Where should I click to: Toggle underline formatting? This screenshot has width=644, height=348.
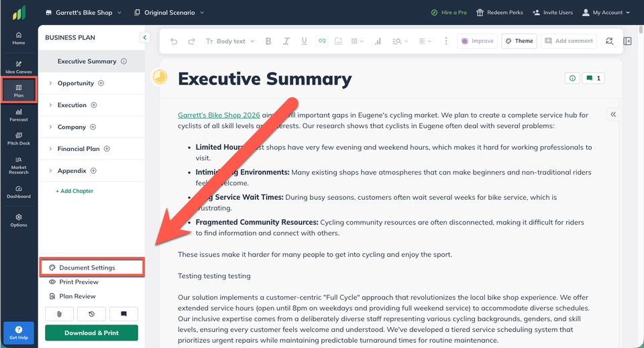pos(304,41)
